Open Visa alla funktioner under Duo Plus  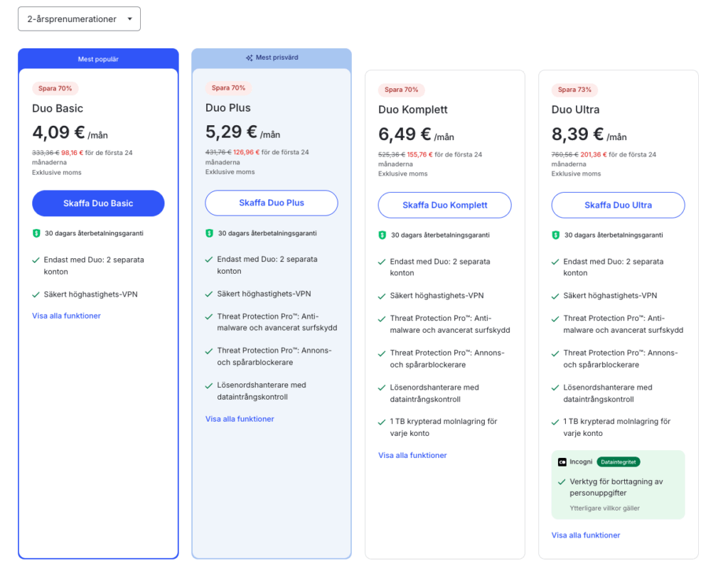(x=240, y=419)
